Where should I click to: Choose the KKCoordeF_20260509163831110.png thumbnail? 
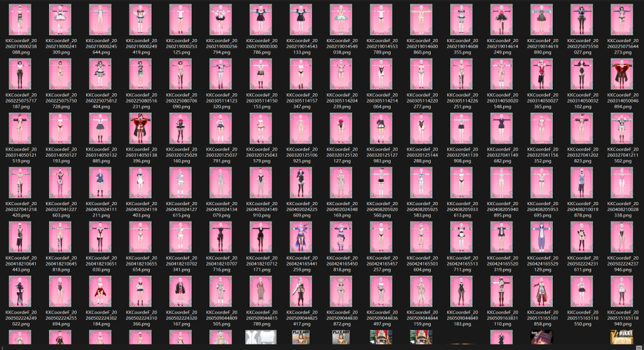502,291
